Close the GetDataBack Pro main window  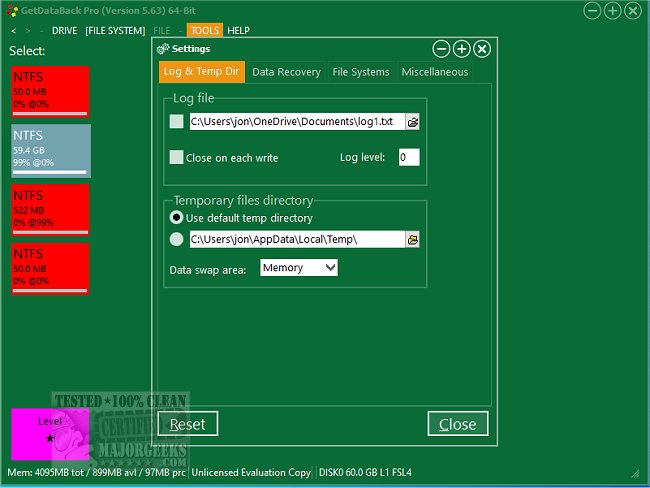point(633,11)
